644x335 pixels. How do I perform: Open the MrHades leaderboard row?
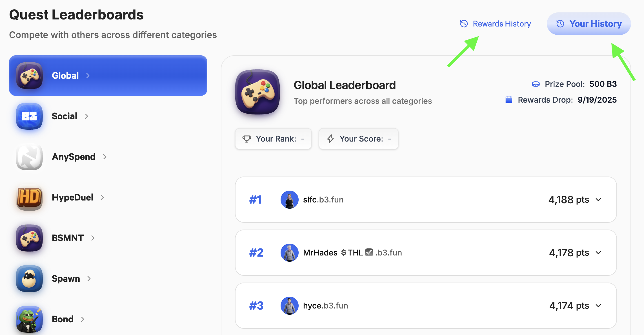(x=426, y=253)
